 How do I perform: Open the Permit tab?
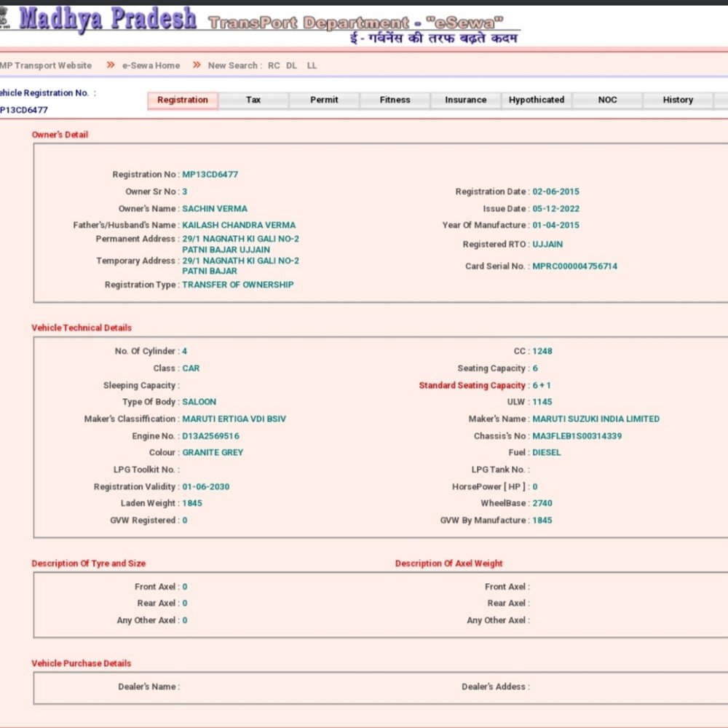click(324, 100)
